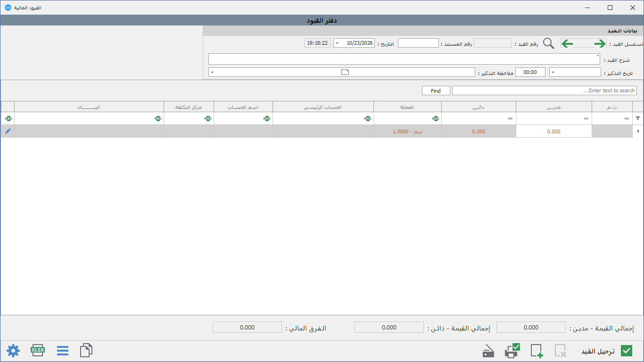Screen dimensions: 644x362
Task: Click the scanner icon in bottom toolbar
Action: [x=488, y=351]
